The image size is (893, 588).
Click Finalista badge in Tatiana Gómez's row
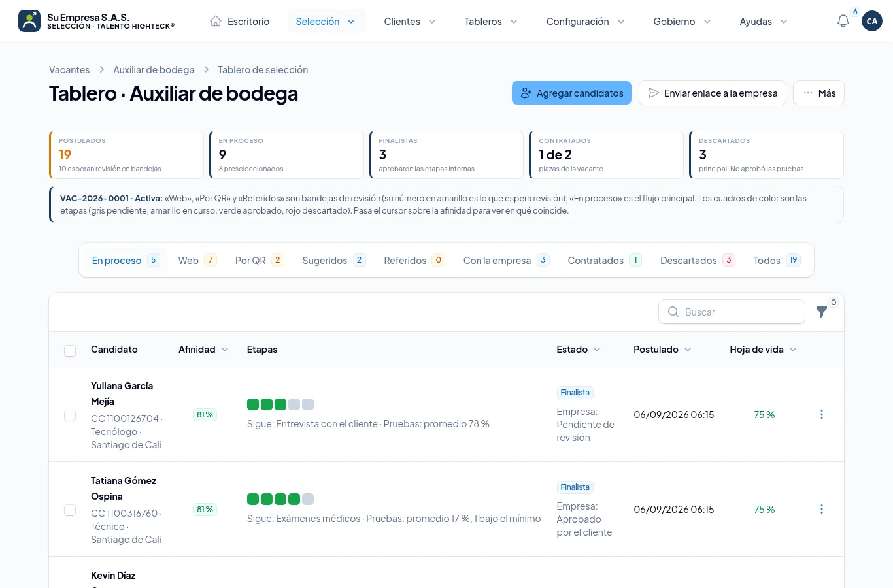click(x=575, y=487)
